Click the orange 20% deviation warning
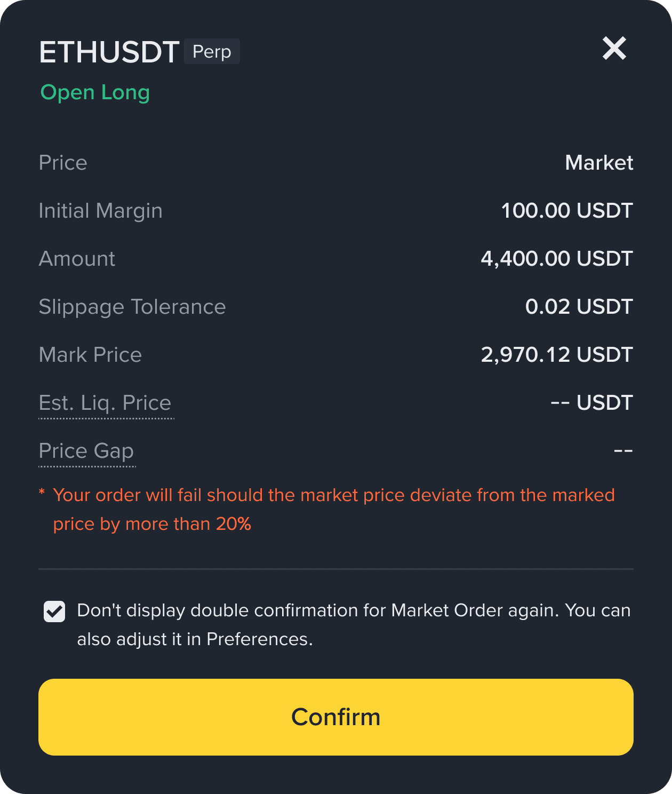The height and width of the screenshot is (794, 672). coord(333,509)
